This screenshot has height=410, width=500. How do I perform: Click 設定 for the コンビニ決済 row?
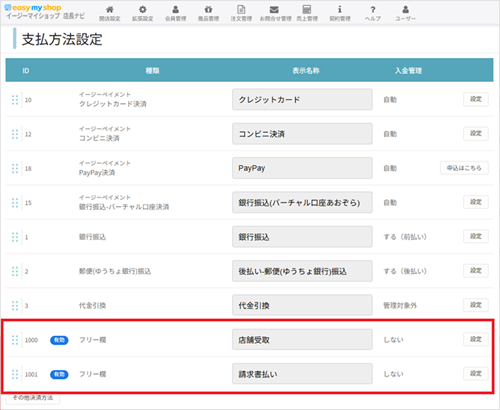476,134
